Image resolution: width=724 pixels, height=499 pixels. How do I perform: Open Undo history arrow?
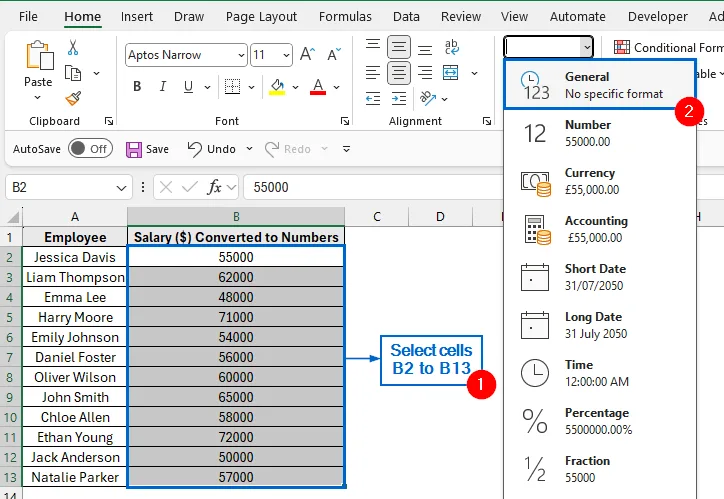point(249,149)
